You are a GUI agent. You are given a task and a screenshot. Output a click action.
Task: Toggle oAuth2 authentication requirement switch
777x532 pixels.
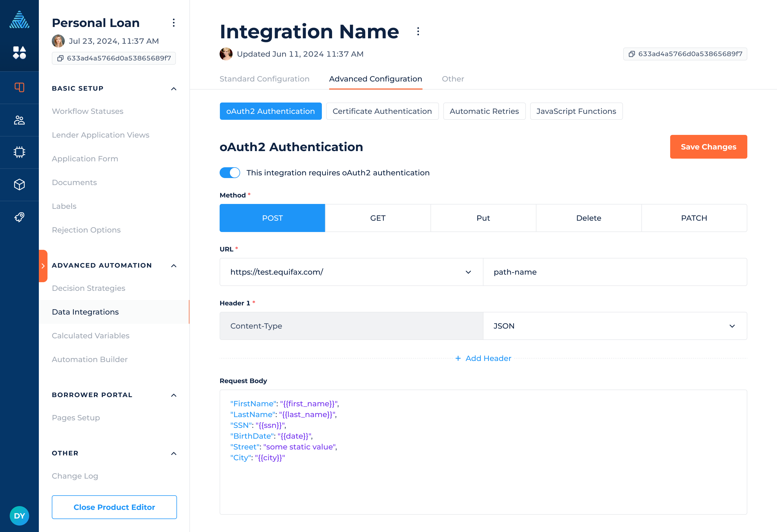230,173
